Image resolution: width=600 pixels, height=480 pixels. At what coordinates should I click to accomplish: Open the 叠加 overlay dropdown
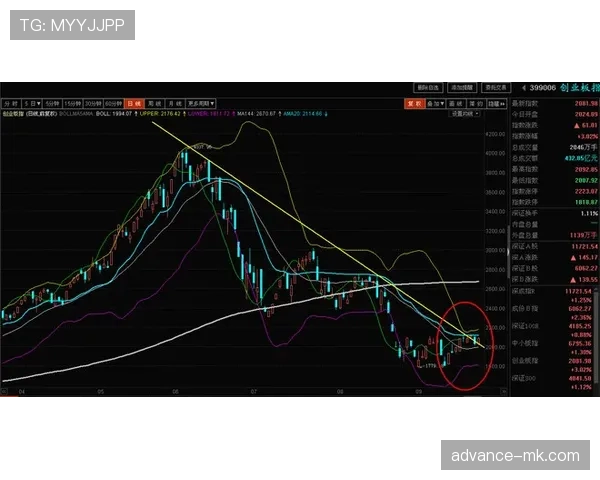tap(435, 103)
